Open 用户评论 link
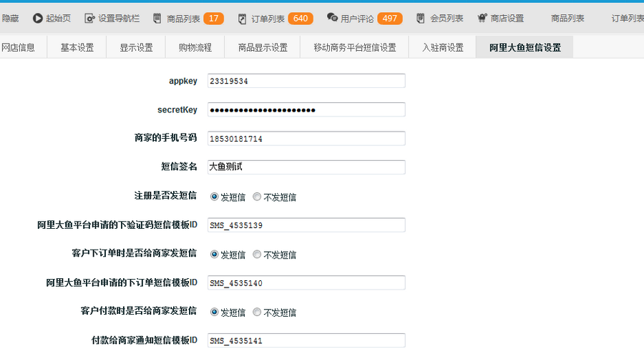Screen dimensions: 644x349 coord(357,19)
